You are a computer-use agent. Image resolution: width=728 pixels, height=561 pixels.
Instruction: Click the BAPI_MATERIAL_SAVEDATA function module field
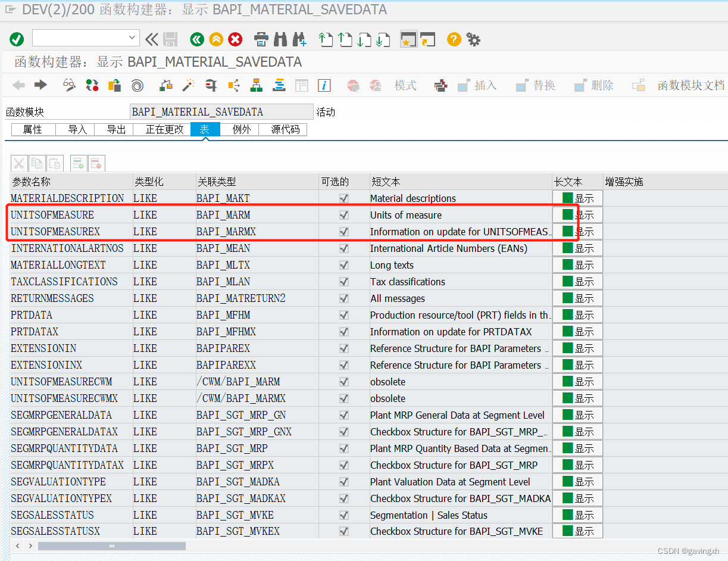click(221, 112)
